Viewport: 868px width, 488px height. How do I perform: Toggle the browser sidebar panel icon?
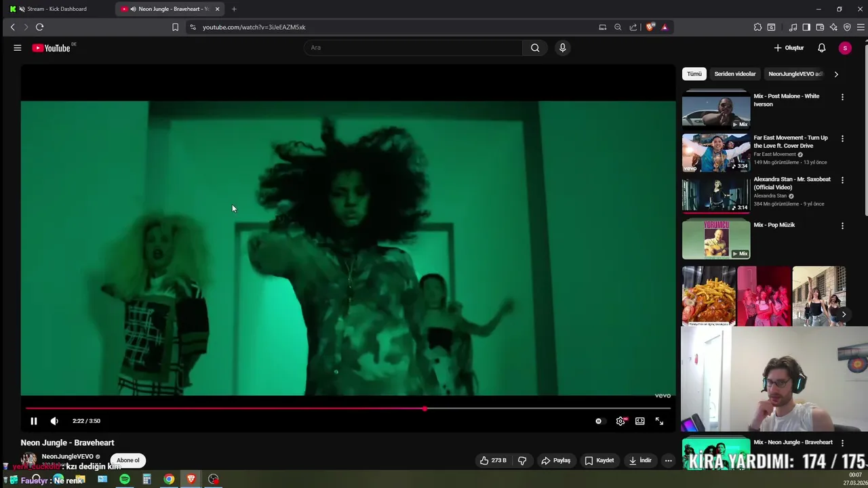806,27
